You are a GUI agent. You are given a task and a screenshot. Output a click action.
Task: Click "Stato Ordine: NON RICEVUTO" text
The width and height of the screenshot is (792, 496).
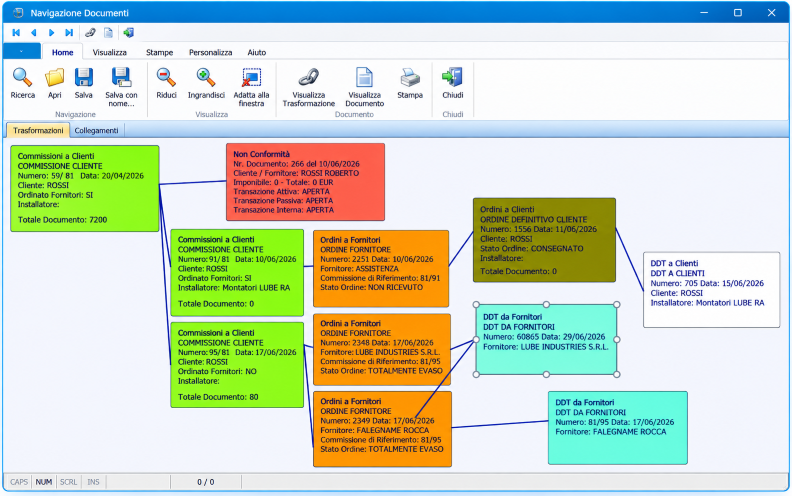[371, 287]
